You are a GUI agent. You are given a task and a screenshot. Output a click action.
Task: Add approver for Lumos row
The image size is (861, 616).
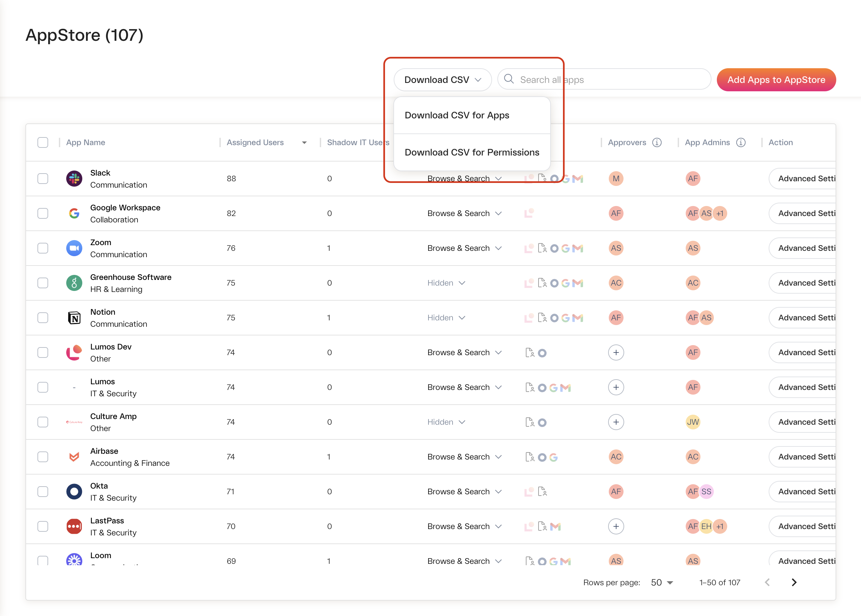point(616,387)
